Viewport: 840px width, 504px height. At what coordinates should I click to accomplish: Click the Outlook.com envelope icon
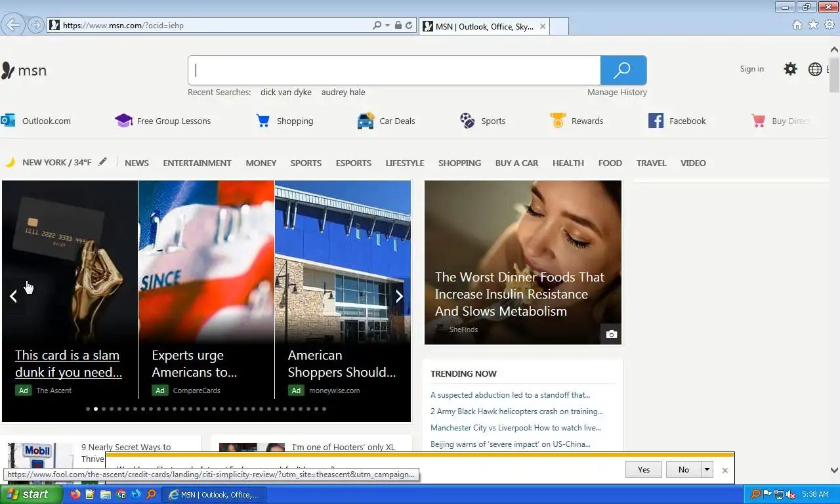(x=8, y=121)
